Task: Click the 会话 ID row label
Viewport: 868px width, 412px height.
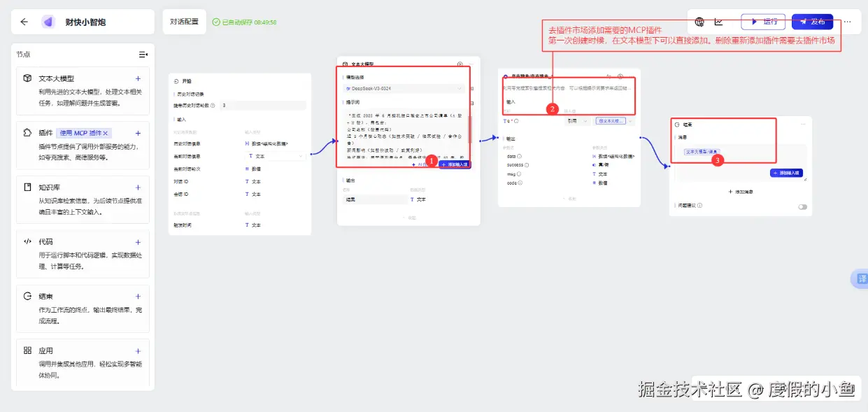Action: (x=180, y=194)
